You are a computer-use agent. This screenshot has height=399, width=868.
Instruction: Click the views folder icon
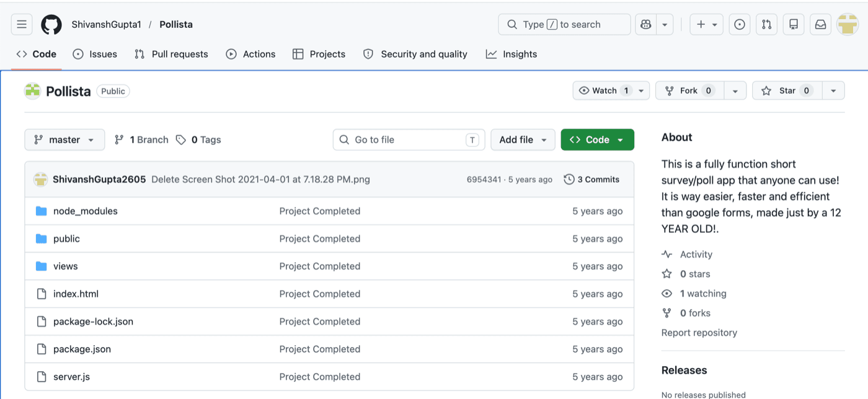point(42,266)
